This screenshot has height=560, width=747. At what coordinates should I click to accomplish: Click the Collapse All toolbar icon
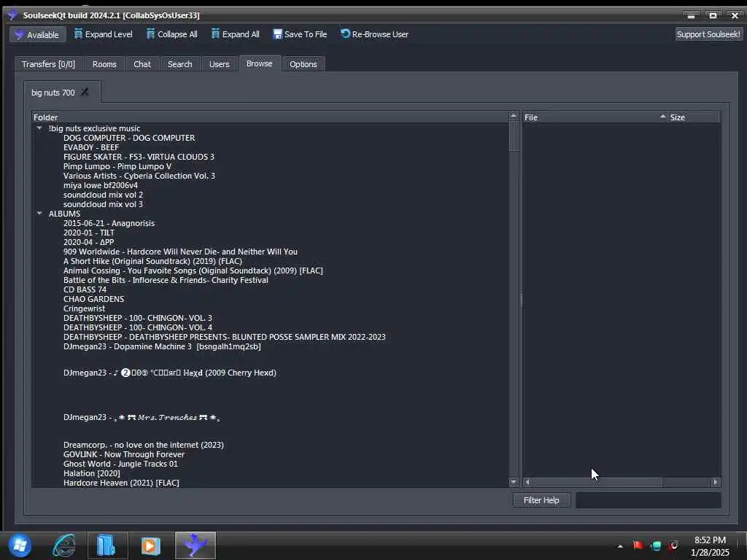150,34
